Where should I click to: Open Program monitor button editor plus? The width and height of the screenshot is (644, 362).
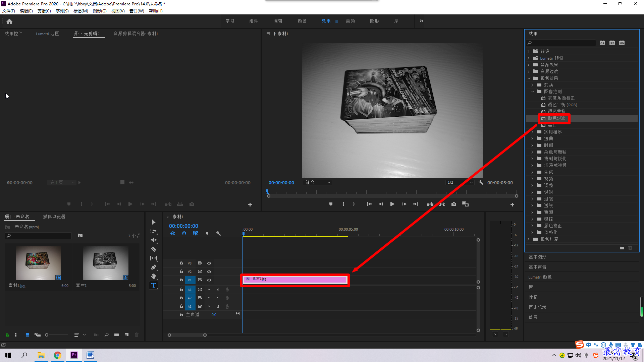[512, 204]
